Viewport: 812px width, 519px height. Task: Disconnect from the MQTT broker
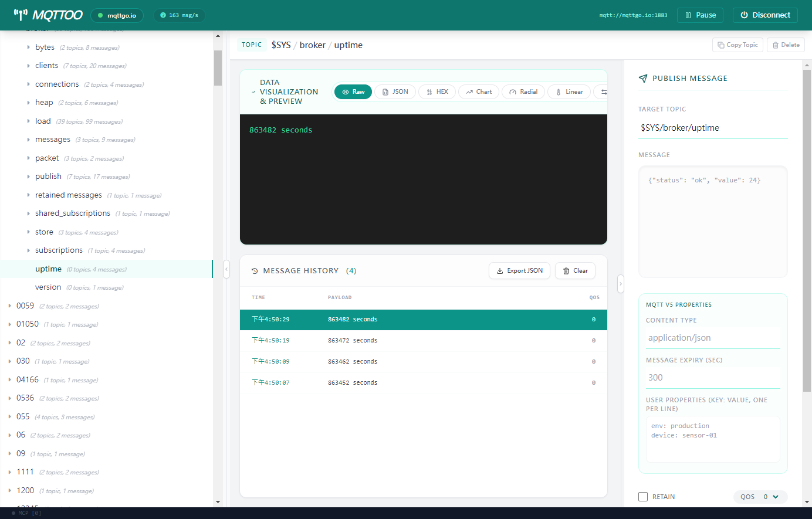765,15
